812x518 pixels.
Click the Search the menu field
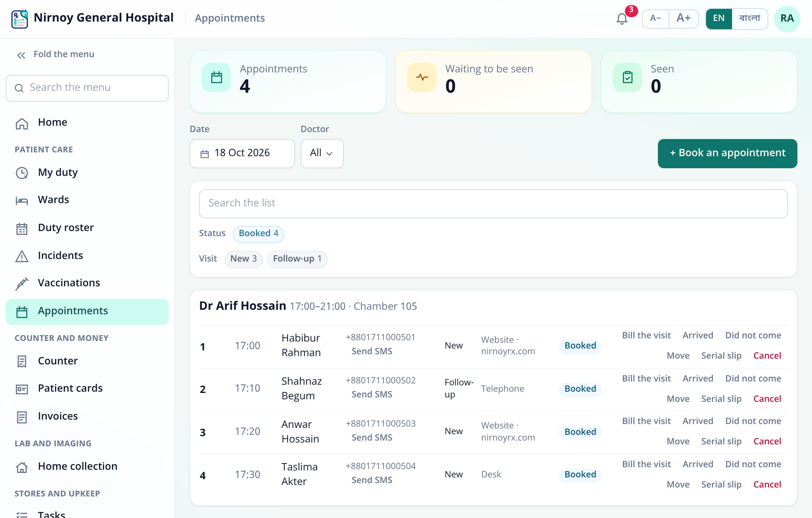pos(87,88)
